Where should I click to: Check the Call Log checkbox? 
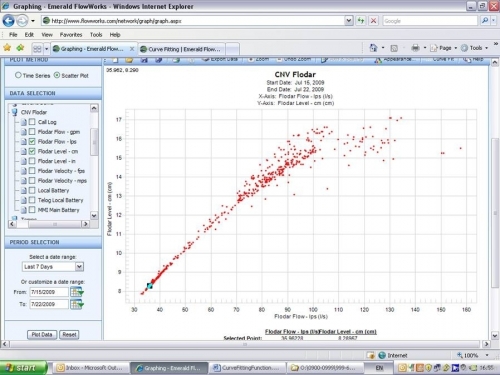click(32, 122)
